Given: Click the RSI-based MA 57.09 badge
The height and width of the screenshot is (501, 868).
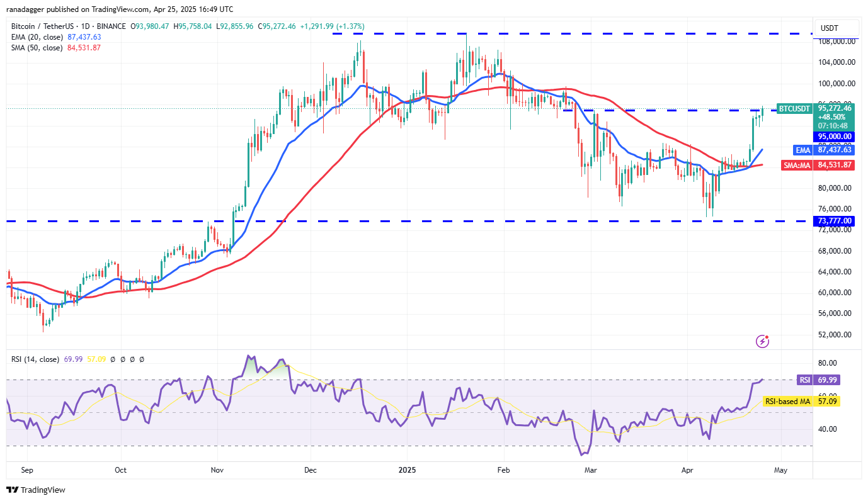Looking at the screenshot, I should click(x=801, y=401).
